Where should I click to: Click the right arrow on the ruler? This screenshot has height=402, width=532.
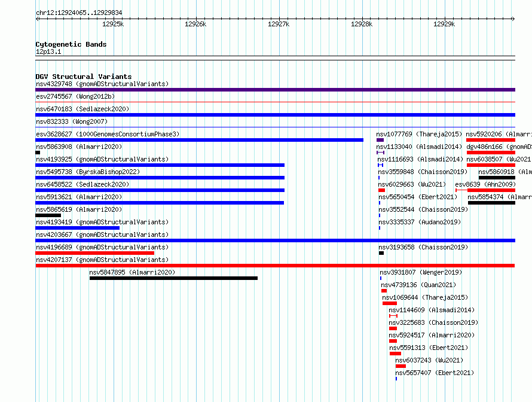(513, 19)
